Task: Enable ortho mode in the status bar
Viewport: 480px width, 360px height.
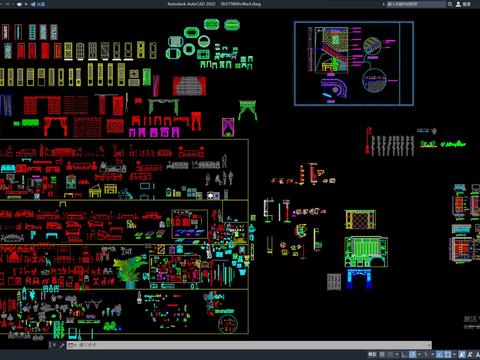Action: [404, 354]
